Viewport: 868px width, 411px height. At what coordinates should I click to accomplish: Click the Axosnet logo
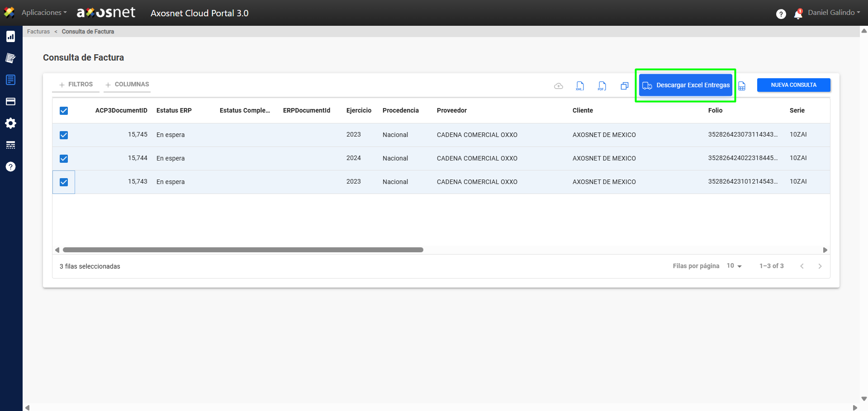pos(106,13)
